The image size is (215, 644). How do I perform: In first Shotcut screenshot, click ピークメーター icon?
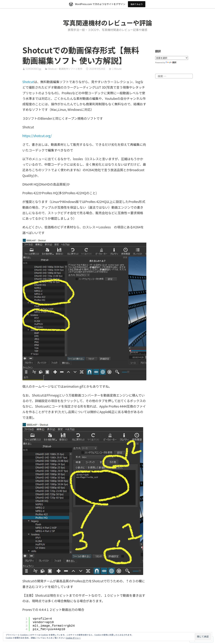click(x=101, y=250)
